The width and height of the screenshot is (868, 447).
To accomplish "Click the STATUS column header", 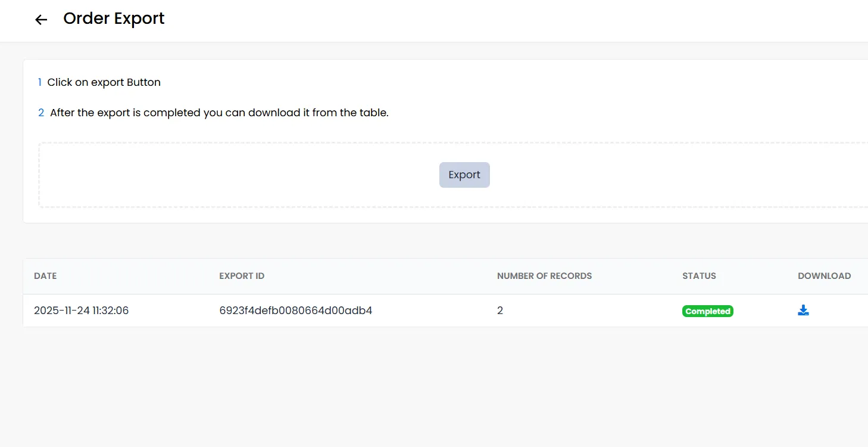I will point(699,276).
